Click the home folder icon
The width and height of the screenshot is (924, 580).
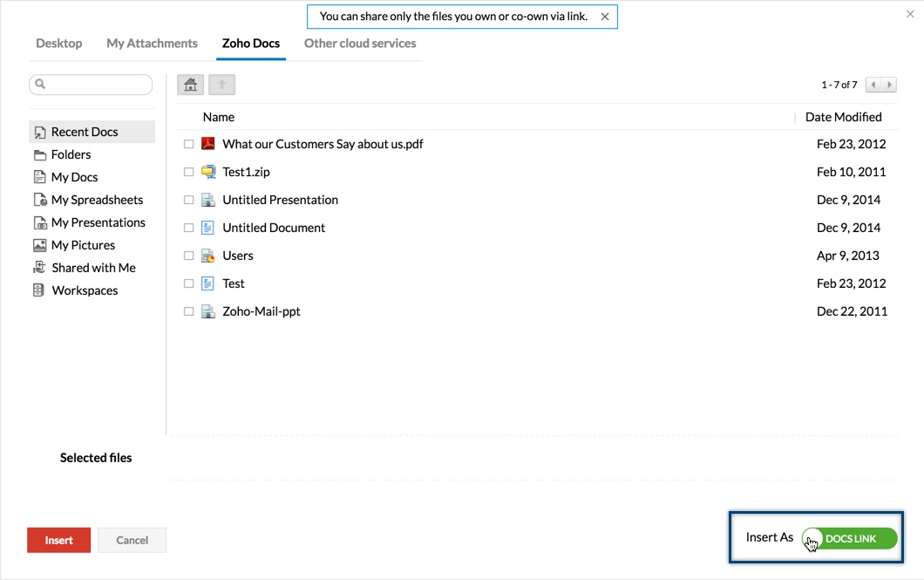pyautogui.click(x=190, y=85)
